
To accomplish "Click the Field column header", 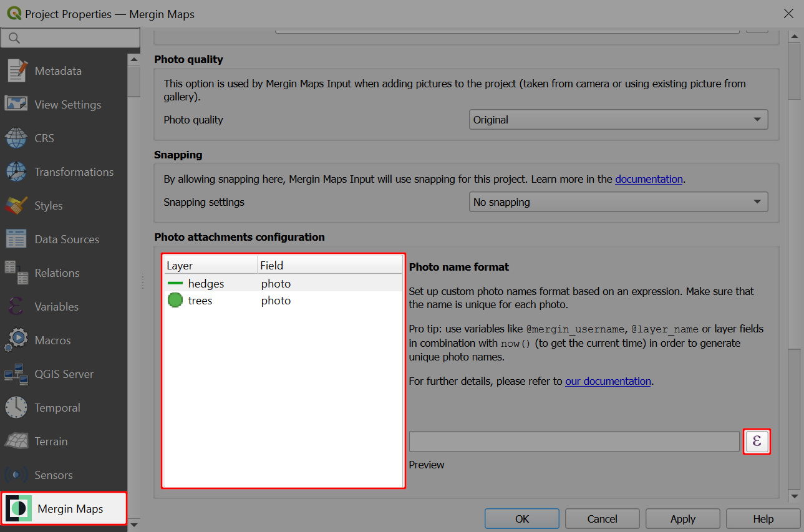I will [330, 266].
